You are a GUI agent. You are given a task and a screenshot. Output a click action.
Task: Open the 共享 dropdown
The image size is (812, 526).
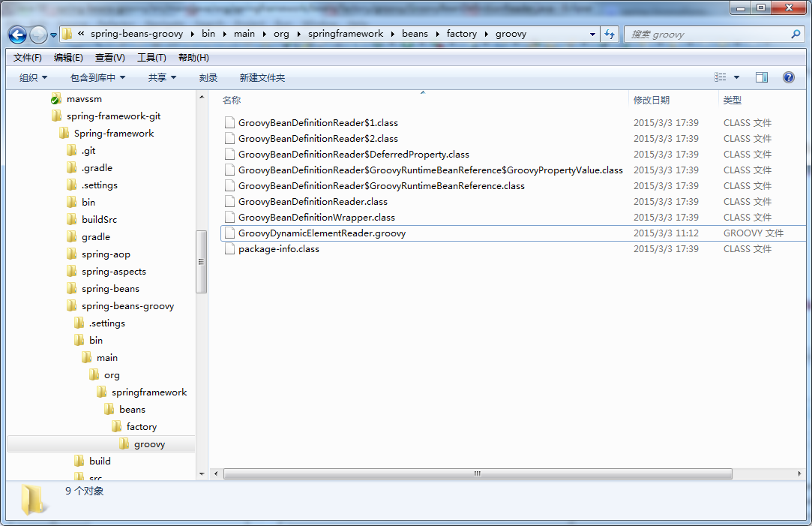click(162, 78)
